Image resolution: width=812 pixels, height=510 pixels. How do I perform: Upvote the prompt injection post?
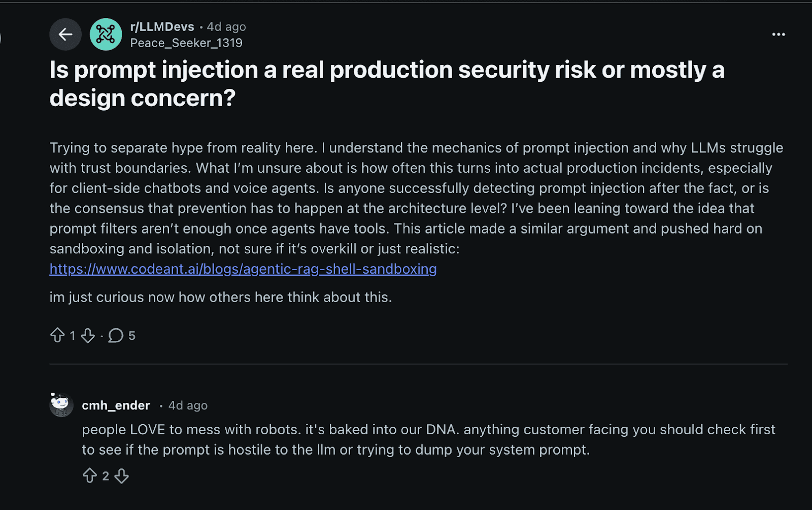point(57,335)
